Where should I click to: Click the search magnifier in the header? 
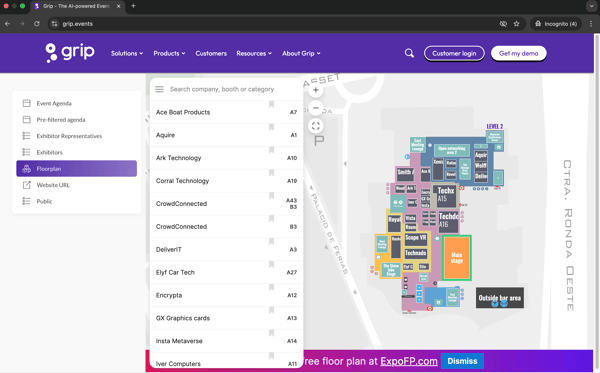coord(409,53)
